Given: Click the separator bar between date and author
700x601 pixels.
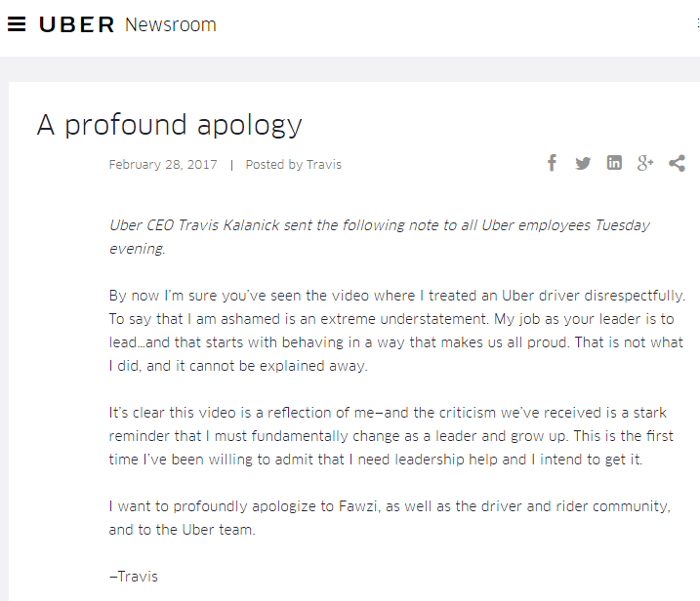Looking at the screenshot, I should (x=231, y=165).
